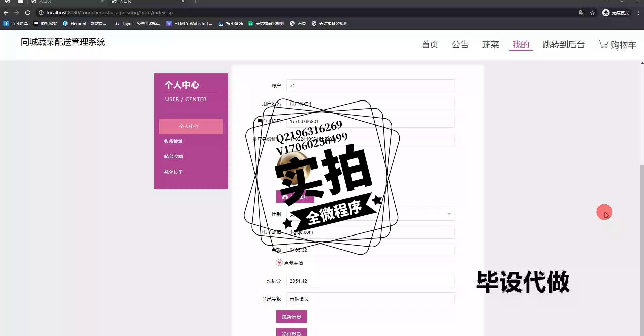
Task: Go to 首页 in site navigation
Action: [430, 44]
